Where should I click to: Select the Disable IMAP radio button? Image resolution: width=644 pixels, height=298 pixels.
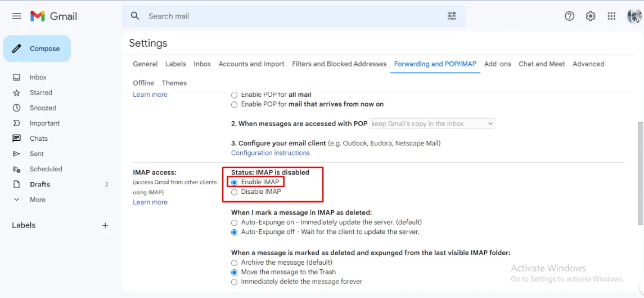235,192
